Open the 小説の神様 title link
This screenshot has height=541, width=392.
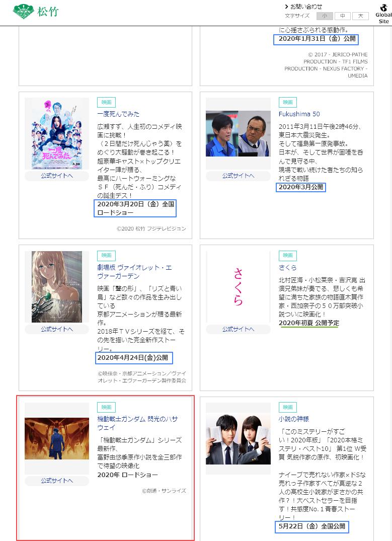[x=294, y=419]
